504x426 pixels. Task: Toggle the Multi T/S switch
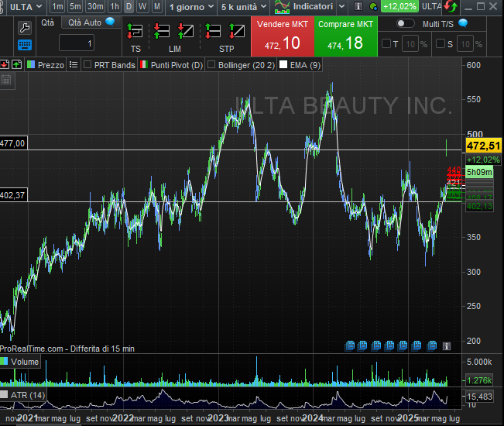point(405,23)
